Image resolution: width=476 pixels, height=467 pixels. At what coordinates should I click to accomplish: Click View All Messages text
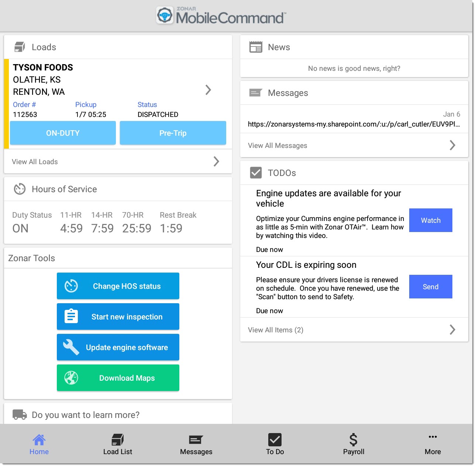(277, 145)
